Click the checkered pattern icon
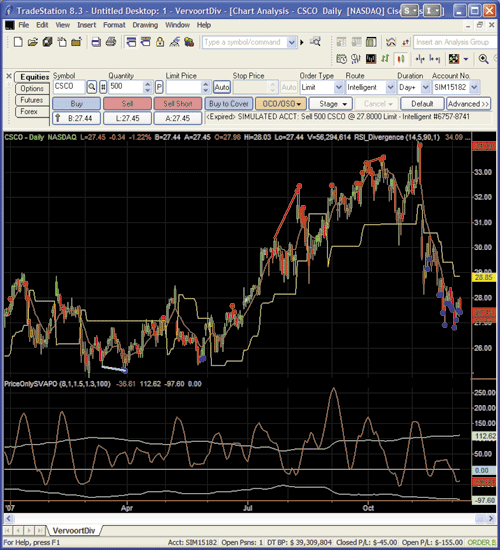 point(454,59)
